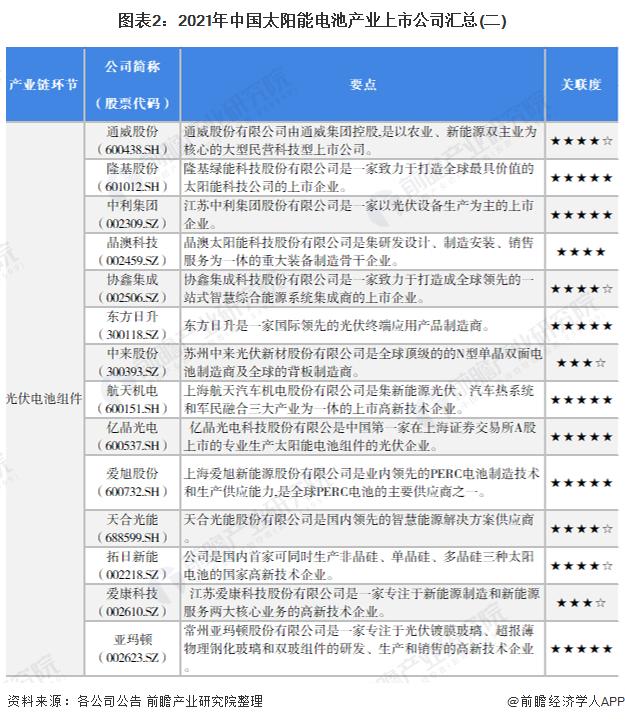Select the 亚玛顿 (002623.SZ) cell
Screen dimensions: 625x722
(x=132, y=648)
